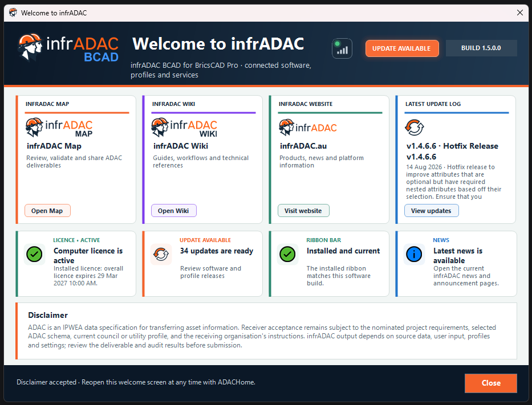Click the infrADAC Map logo
532x405 pixels.
point(59,128)
